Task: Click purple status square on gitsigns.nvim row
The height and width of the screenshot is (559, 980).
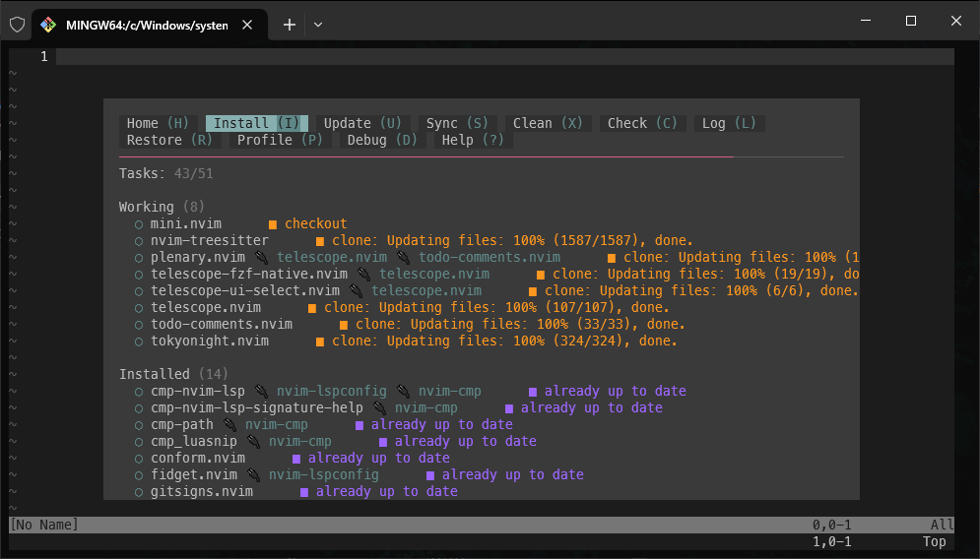Action: (x=304, y=492)
